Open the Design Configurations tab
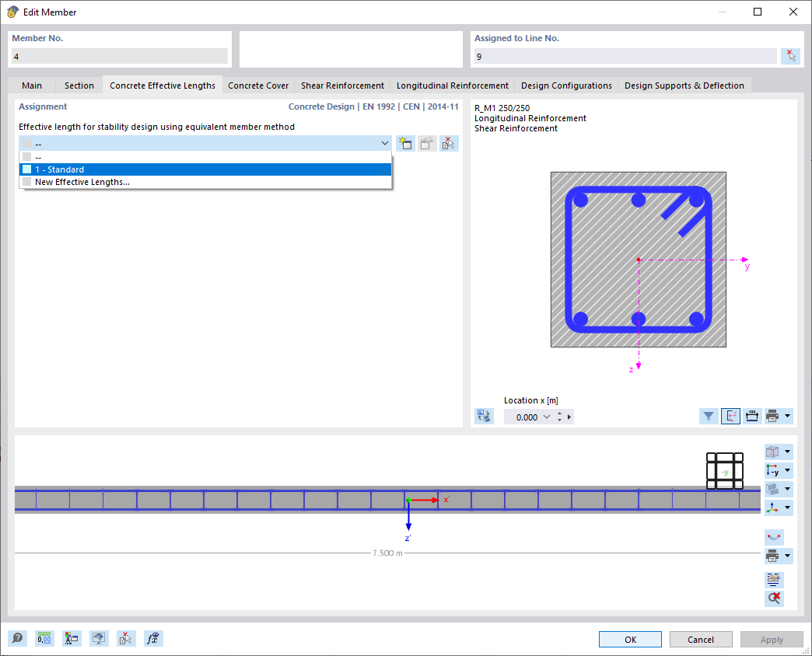The image size is (812, 656). (x=566, y=85)
